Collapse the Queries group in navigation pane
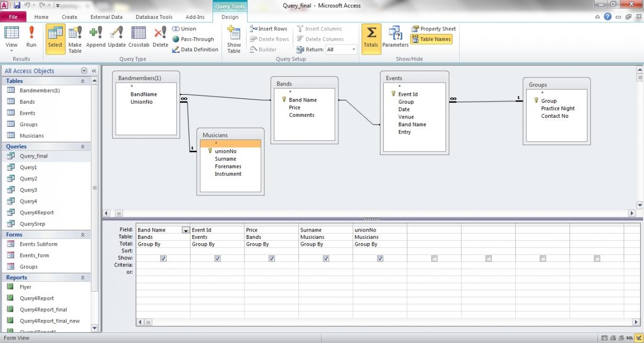The image size is (644, 343). click(x=82, y=147)
